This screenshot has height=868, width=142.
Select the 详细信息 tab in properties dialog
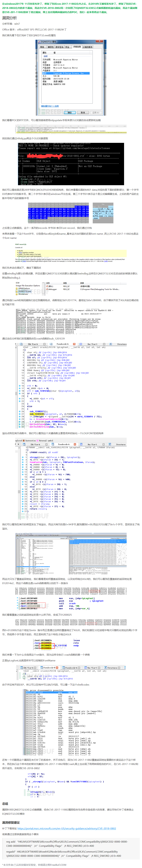pyautogui.click(x=77, y=47)
